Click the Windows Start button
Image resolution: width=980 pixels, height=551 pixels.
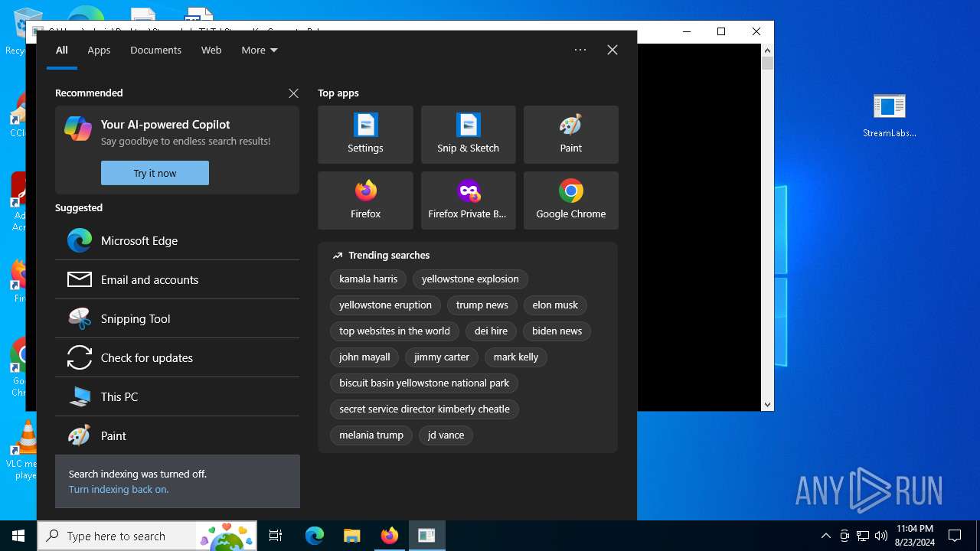point(18,536)
